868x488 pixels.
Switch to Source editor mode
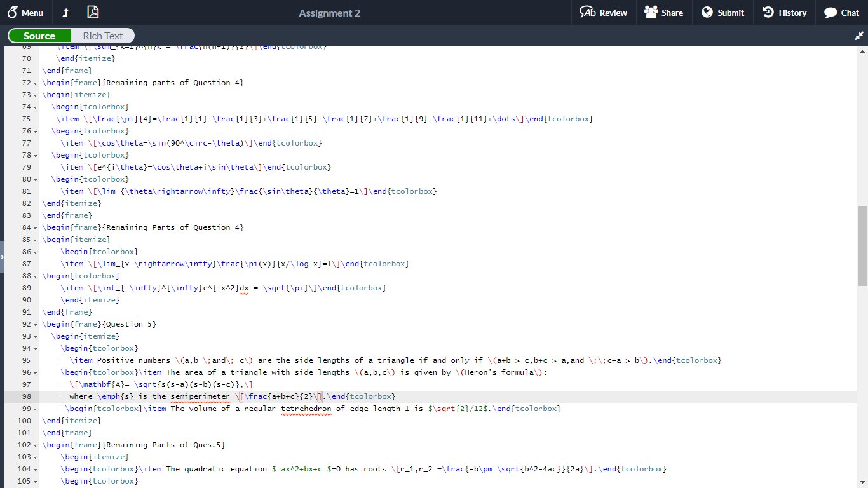pyautogui.click(x=39, y=36)
